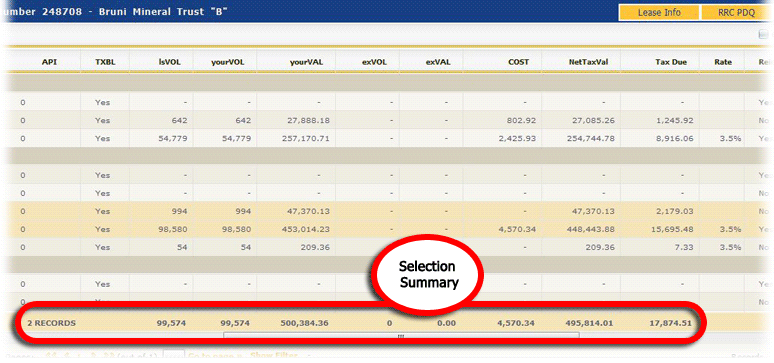The image size is (774, 363).
Task: Click the Show Filter link
Action: [x=273, y=356]
